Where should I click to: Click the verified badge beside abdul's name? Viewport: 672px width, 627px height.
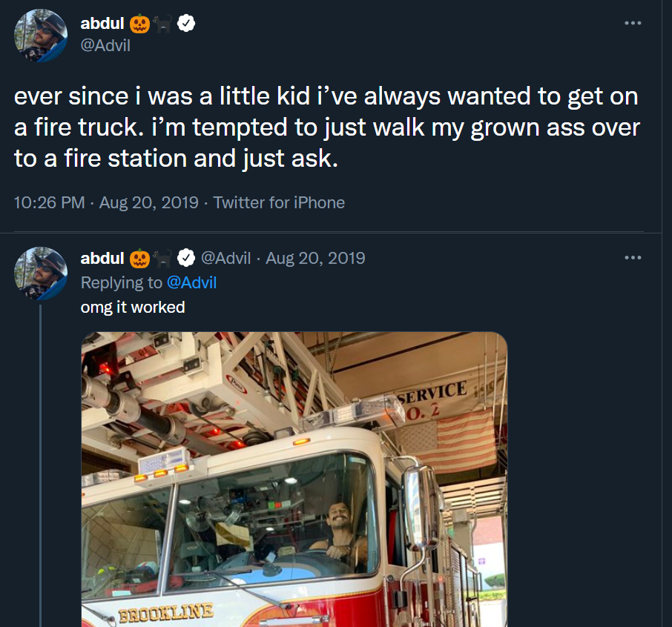186,23
